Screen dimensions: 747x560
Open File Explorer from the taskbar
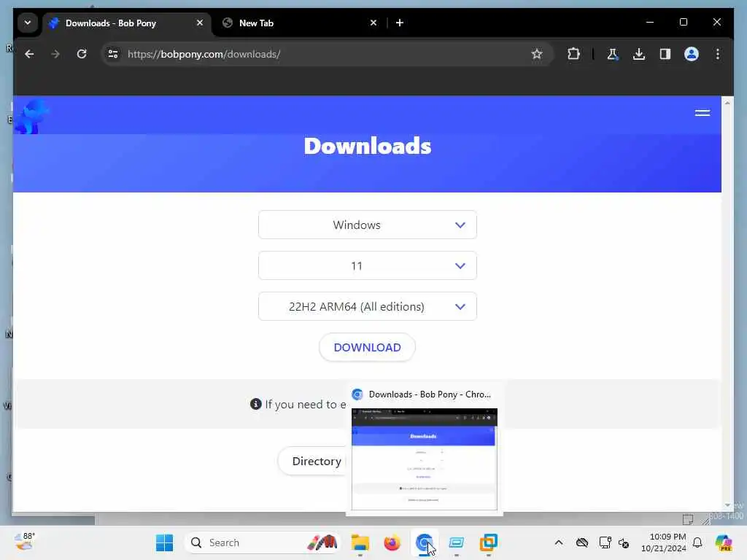(360, 542)
